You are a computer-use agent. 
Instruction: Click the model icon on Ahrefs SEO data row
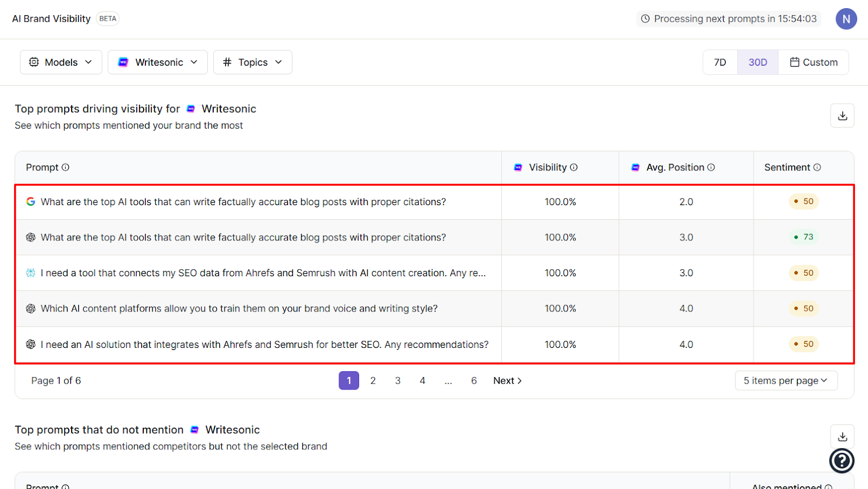(x=31, y=272)
